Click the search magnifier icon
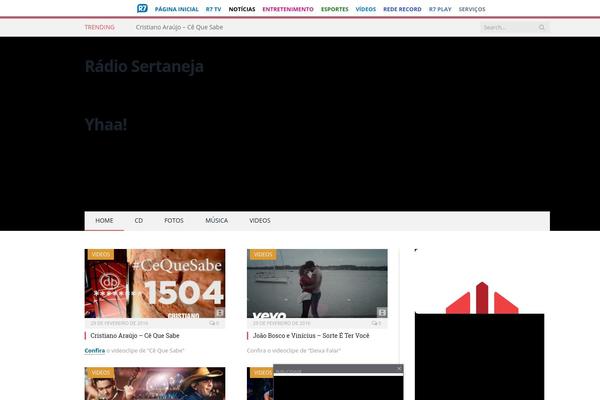 coord(541,27)
